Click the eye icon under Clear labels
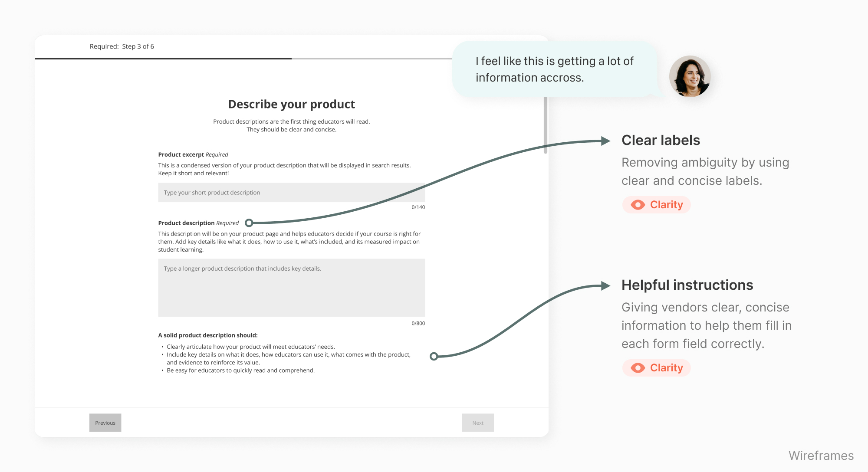This screenshot has width=868, height=472. point(638,205)
